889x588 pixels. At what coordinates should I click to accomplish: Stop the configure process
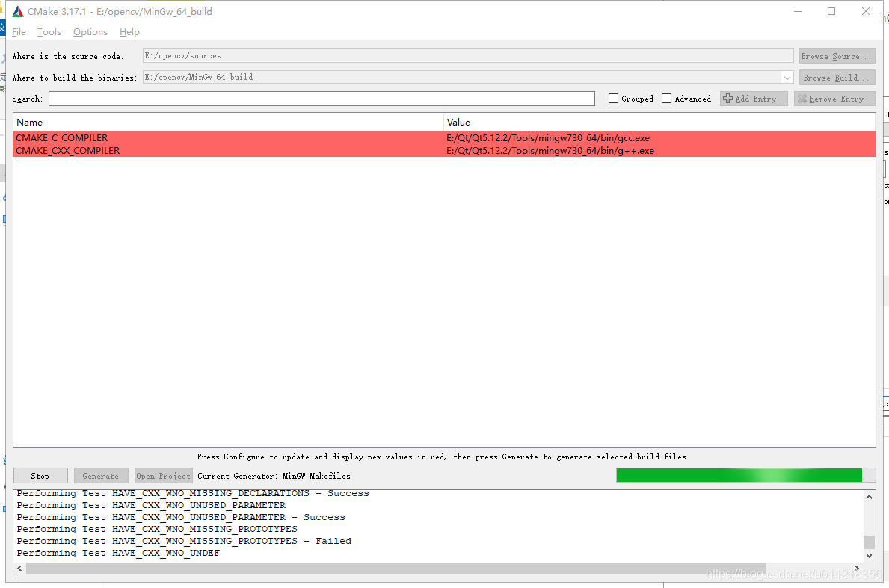click(40, 476)
